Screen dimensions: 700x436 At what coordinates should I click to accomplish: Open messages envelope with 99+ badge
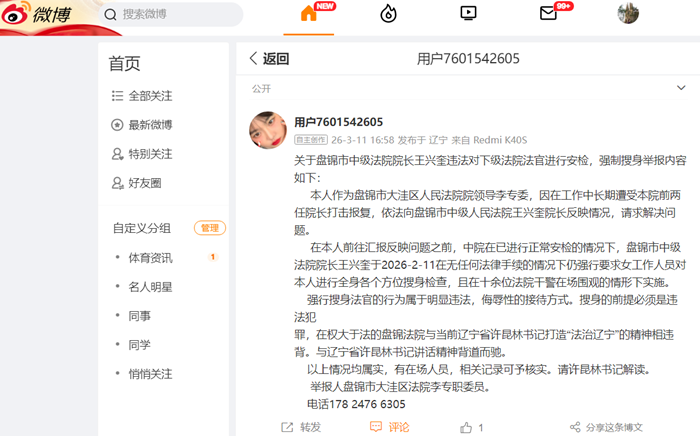coord(548,14)
